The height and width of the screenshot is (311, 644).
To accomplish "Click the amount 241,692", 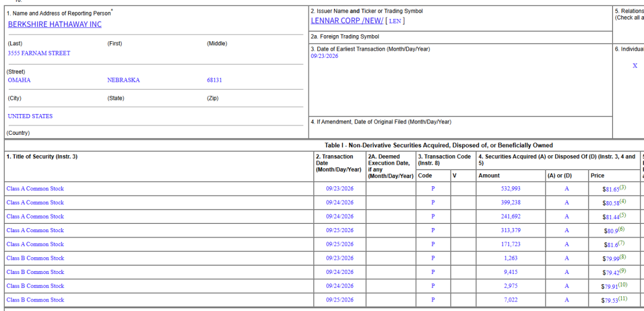I will 510,216.
